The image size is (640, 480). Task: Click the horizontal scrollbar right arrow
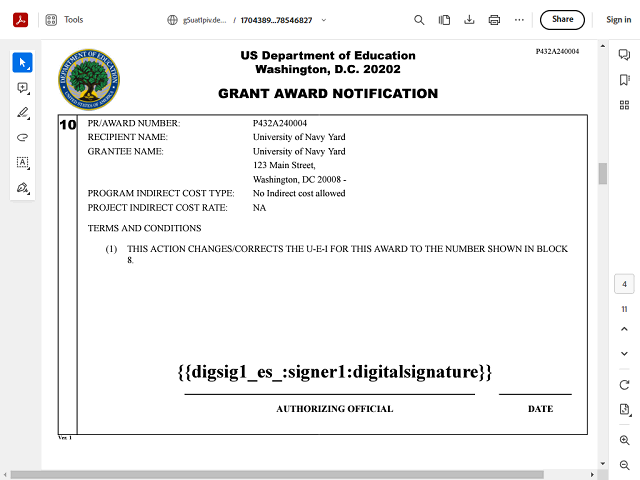(592, 475)
